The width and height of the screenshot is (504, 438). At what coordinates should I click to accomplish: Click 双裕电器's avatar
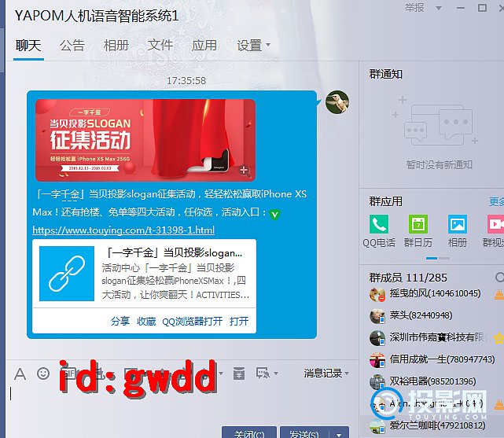[x=377, y=381]
